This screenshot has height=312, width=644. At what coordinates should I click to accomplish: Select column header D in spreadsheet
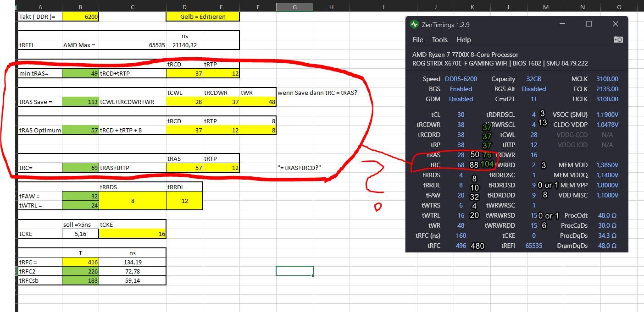[x=184, y=7]
